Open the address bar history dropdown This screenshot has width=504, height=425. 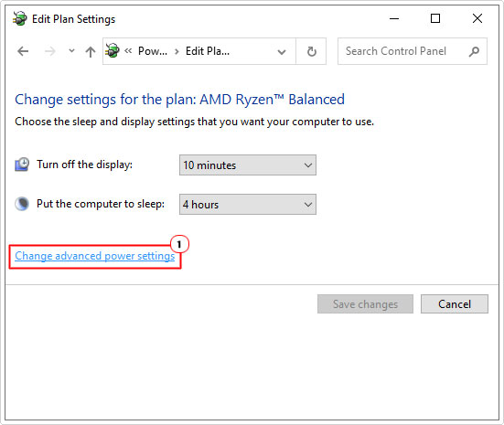[x=282, y=52]
